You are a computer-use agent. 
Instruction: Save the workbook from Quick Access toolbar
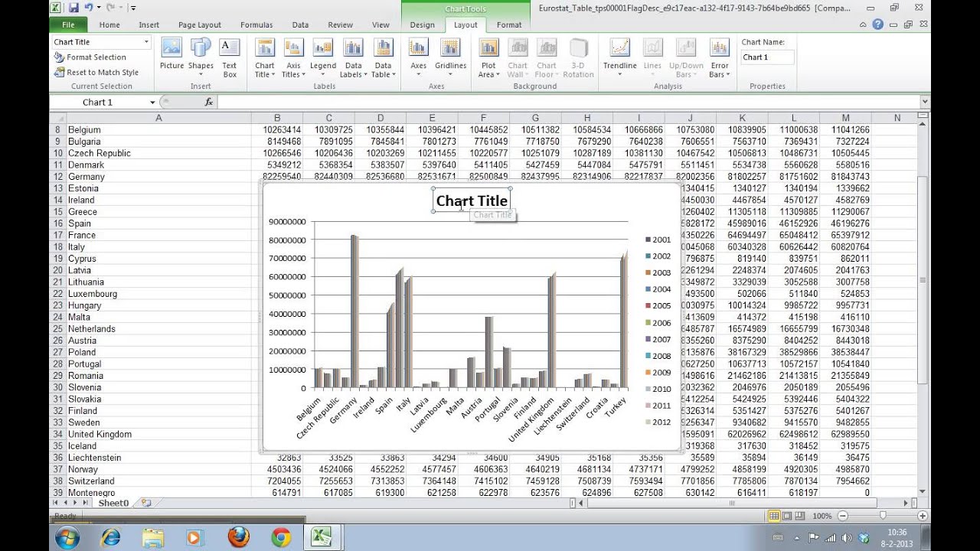(73, 8)
